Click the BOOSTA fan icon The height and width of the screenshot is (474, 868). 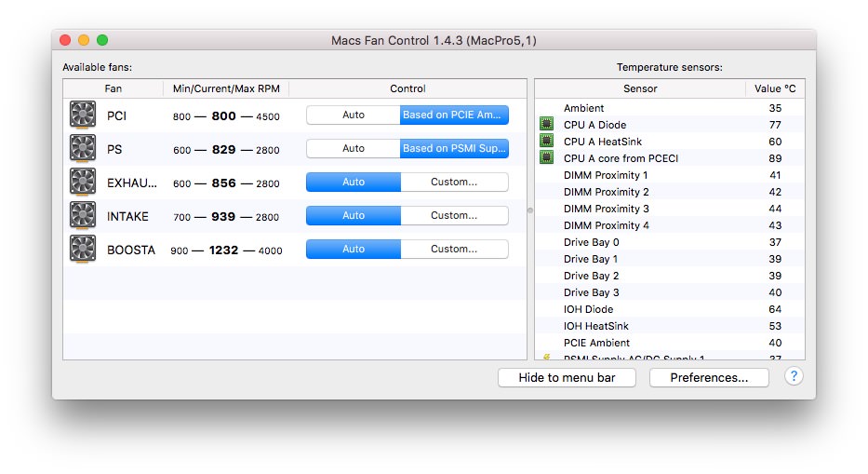click(83, 249)
